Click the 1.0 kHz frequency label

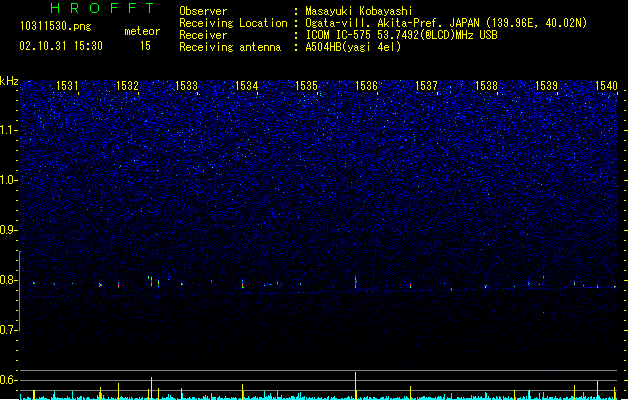tap(9, 180)
